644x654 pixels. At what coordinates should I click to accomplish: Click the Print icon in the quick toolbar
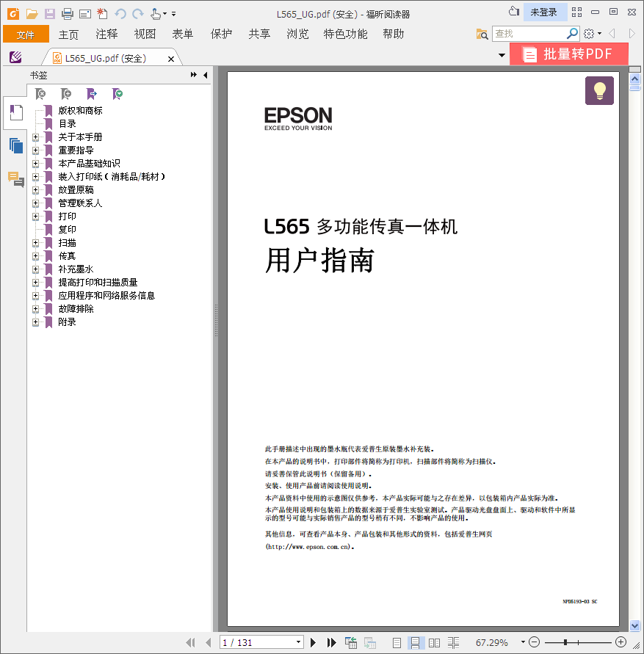coord(68,14)
